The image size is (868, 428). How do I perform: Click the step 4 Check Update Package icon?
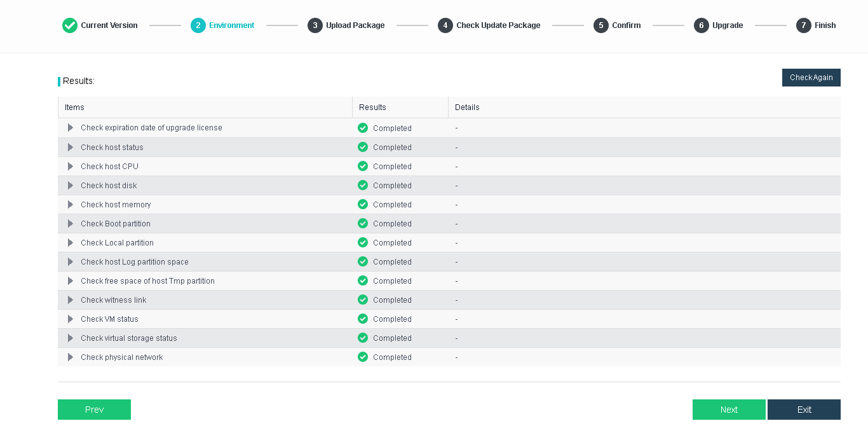tap(445, 25)
